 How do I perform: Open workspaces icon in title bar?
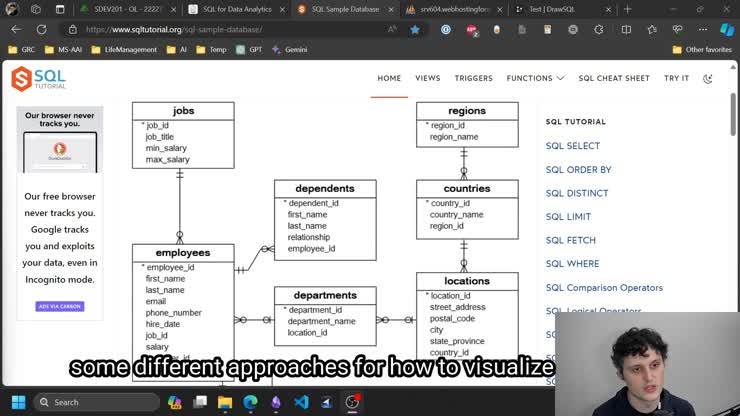[x=36, y=9]
